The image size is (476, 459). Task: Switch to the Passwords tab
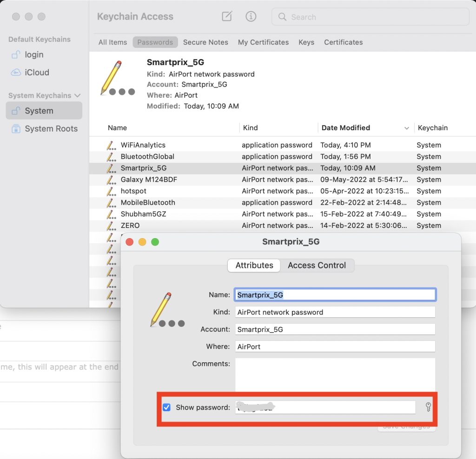155,42
